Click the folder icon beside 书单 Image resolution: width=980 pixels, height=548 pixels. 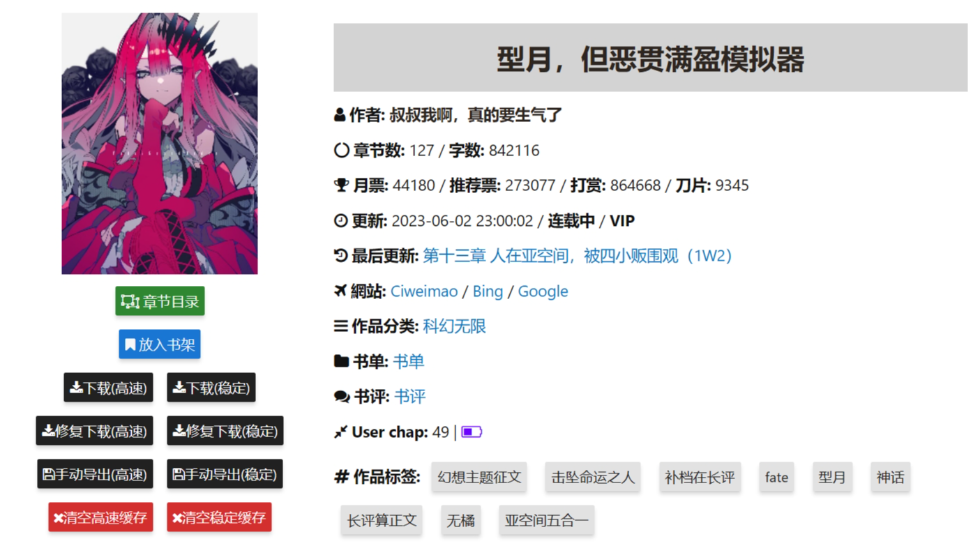click(341, 361)
